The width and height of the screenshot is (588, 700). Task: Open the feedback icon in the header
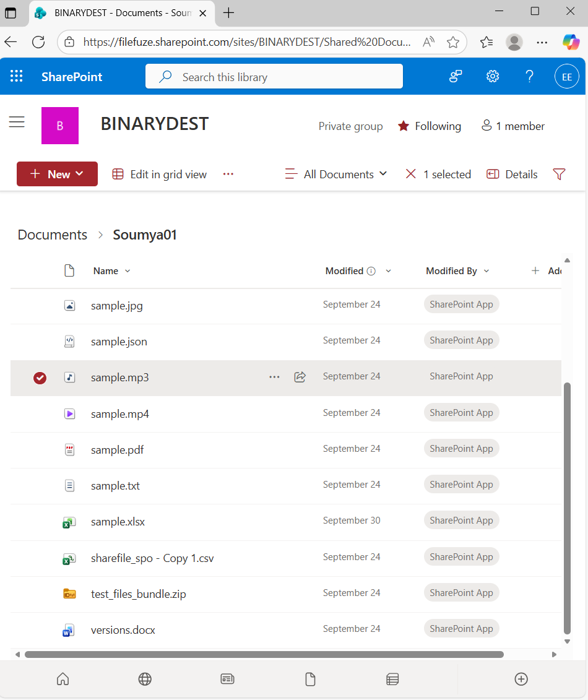pos(456,76)
